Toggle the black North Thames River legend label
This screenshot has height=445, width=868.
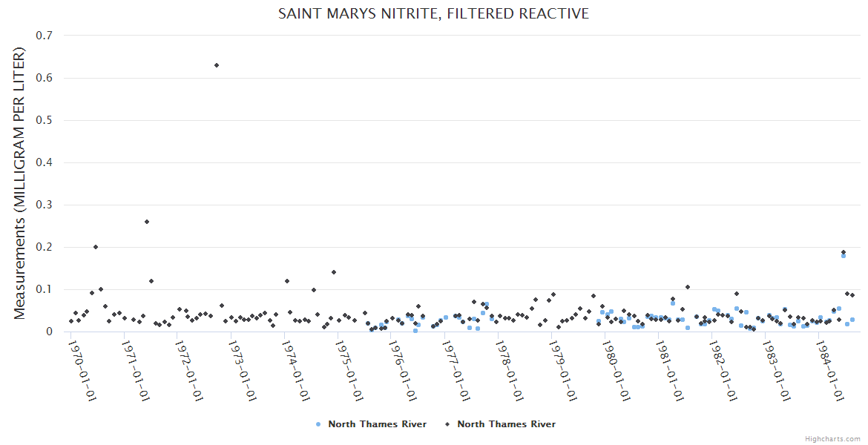[506, 424]
